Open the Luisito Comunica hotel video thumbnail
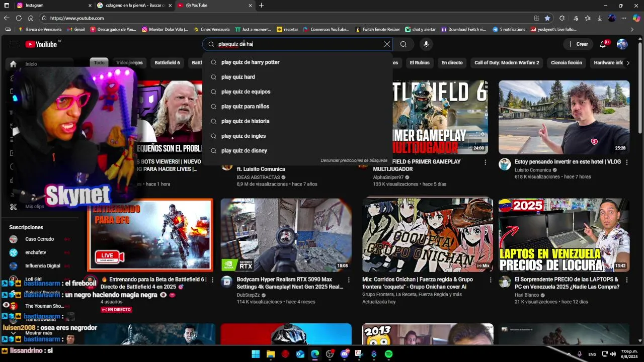This screenshot has width=644, height=362. coord(564,117)
